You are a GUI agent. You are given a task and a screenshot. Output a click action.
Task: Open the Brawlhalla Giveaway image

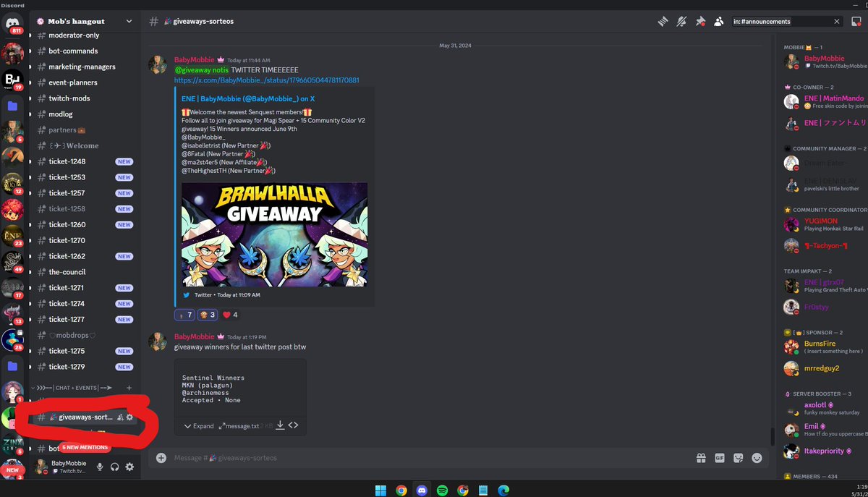274,234
